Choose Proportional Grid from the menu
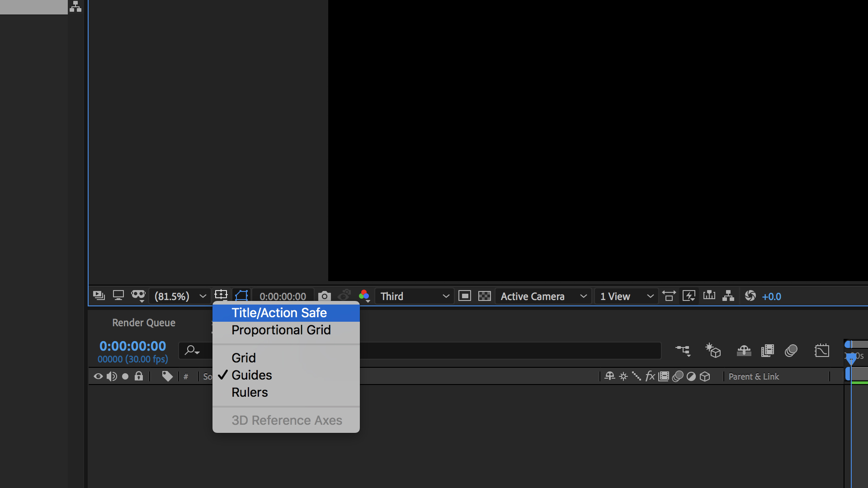This screenshot has width=868, height=488. [281, 330]
